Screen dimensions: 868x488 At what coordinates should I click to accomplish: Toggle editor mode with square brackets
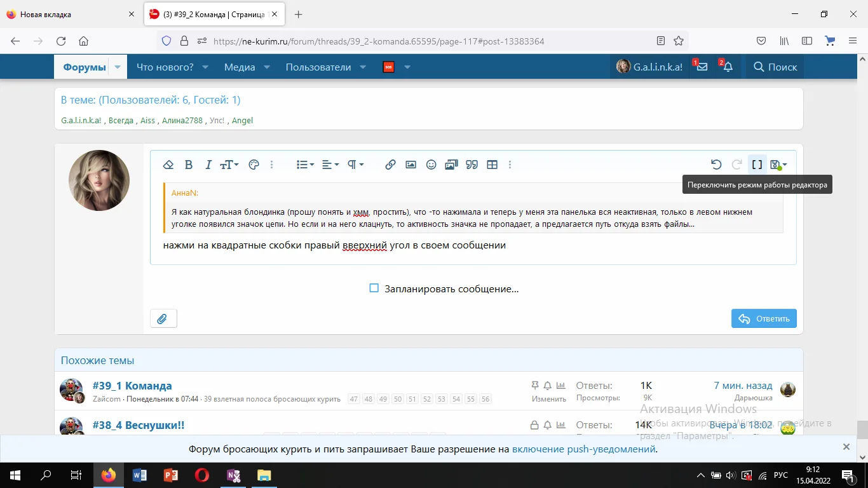tap(757, 165)
